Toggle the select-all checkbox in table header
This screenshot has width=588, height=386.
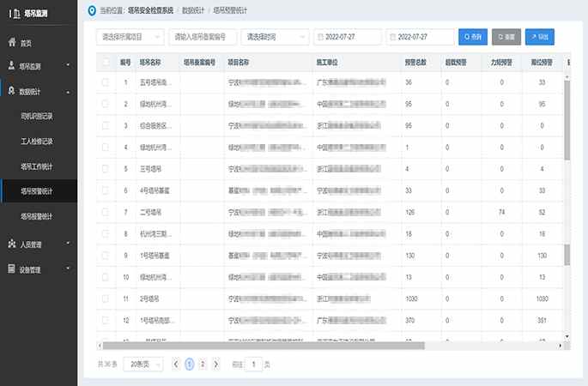[106, 62]
